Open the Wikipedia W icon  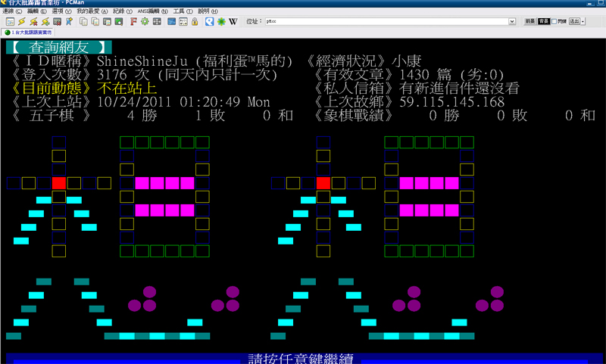(x=233, y=22)
